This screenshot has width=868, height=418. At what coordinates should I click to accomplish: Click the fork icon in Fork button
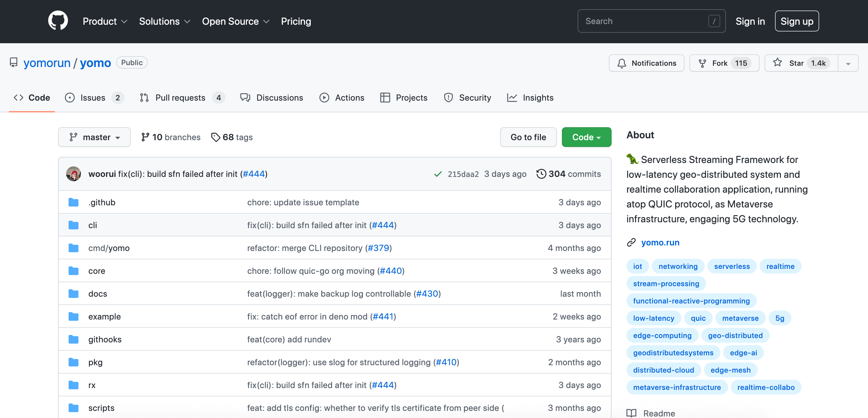click(x=702, y=63)
